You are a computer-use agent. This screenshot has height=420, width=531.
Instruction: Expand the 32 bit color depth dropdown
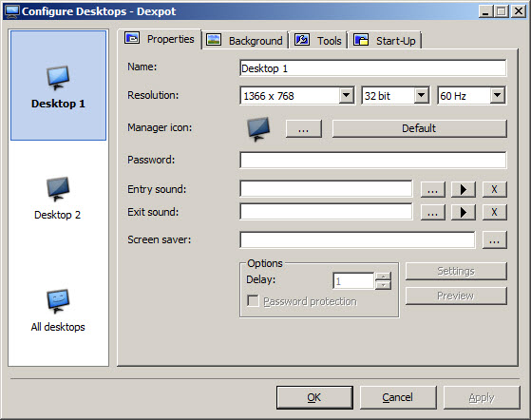[x=421, y=96]
